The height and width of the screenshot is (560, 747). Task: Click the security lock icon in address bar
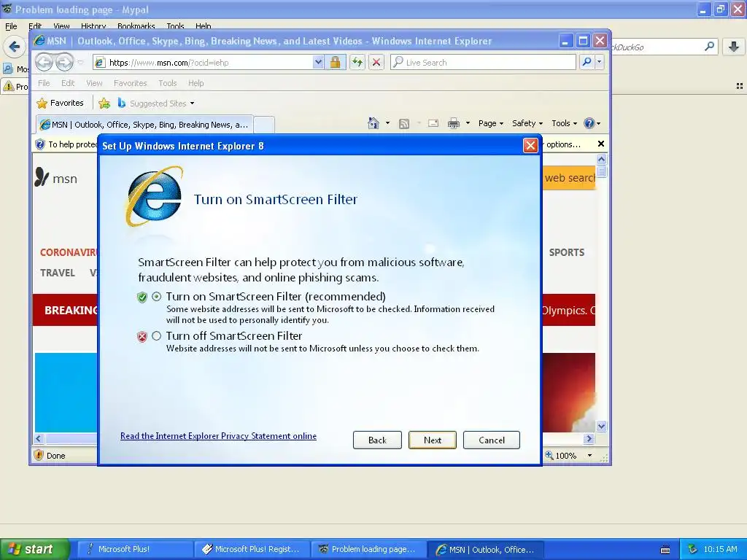pos(336,63)
